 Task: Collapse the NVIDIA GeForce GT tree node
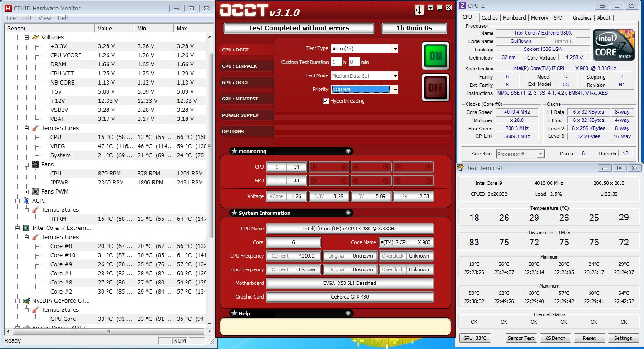pyautogui.click(x=18, y=301)
